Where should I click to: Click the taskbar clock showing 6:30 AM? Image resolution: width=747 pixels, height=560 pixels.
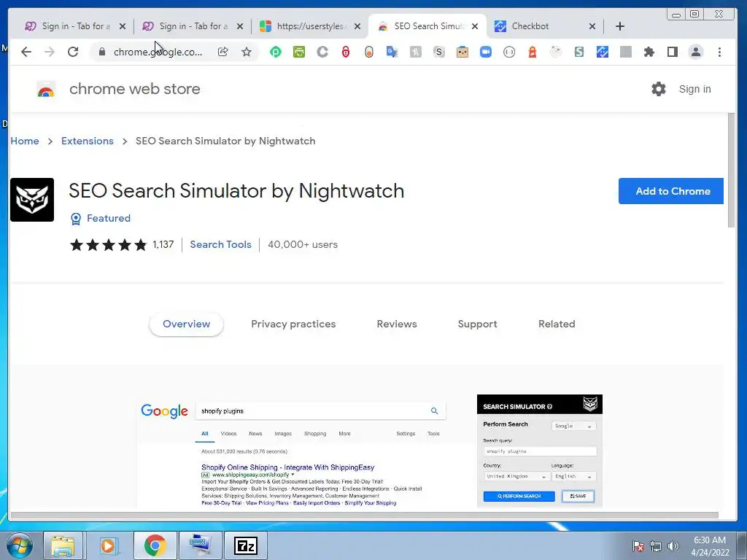coord(710,546)
